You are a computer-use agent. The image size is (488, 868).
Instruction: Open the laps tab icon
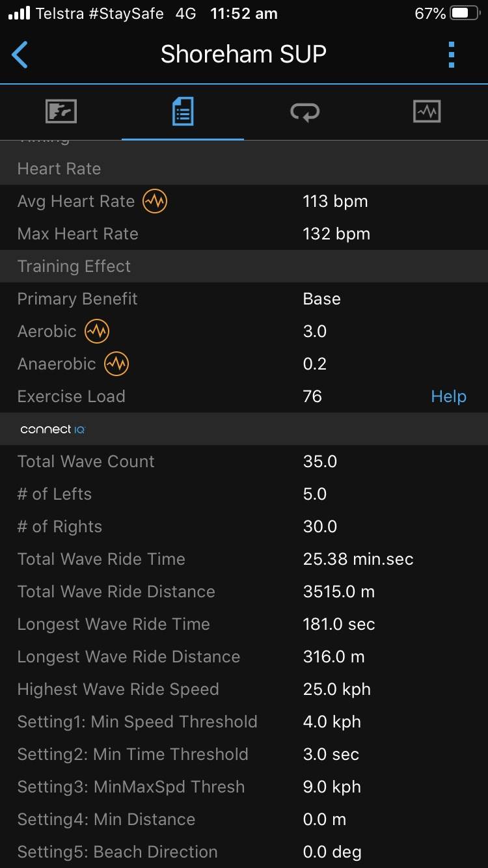tap(305, 111)
